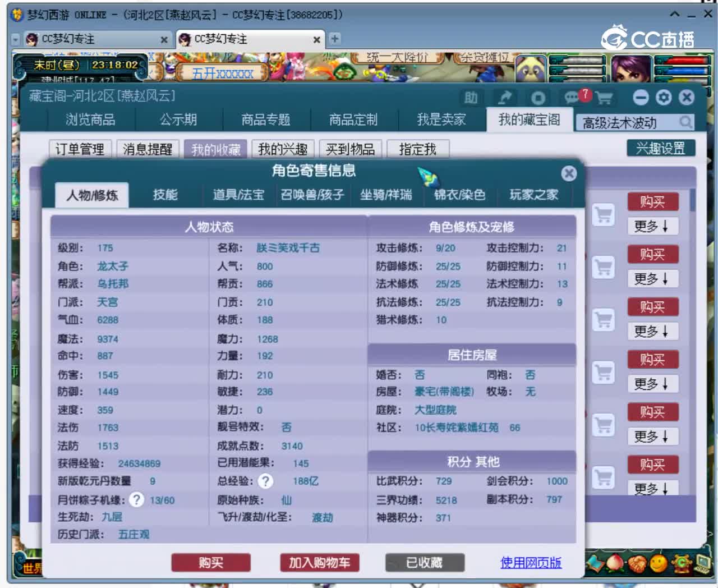Viewport: 718px width, 588px height.
Task: Close the second CC梦幻专注 tab
Action: [316, 40]
